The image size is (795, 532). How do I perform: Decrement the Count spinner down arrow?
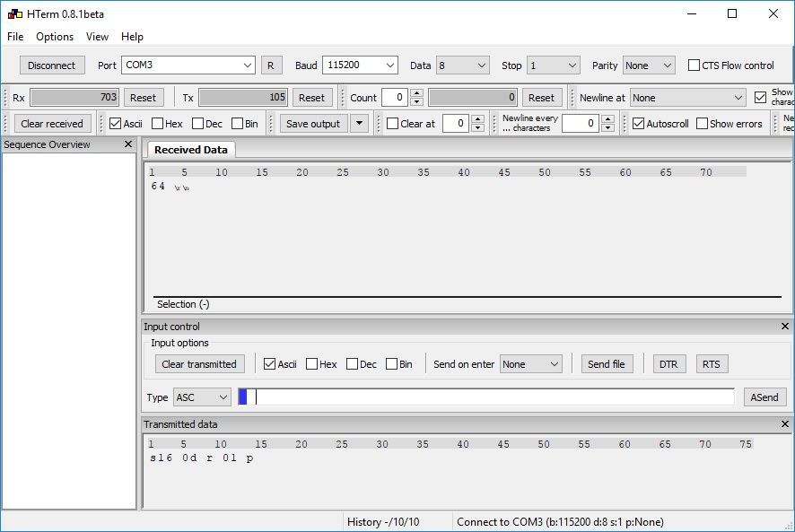[x=416, y=102]
